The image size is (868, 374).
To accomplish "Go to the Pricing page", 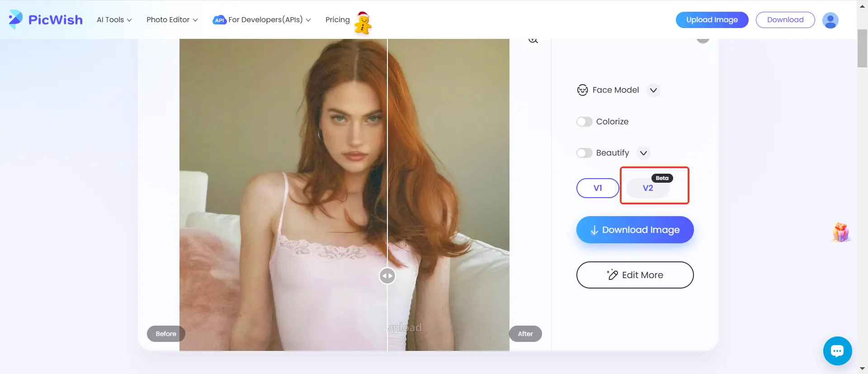I will point(338,20).
